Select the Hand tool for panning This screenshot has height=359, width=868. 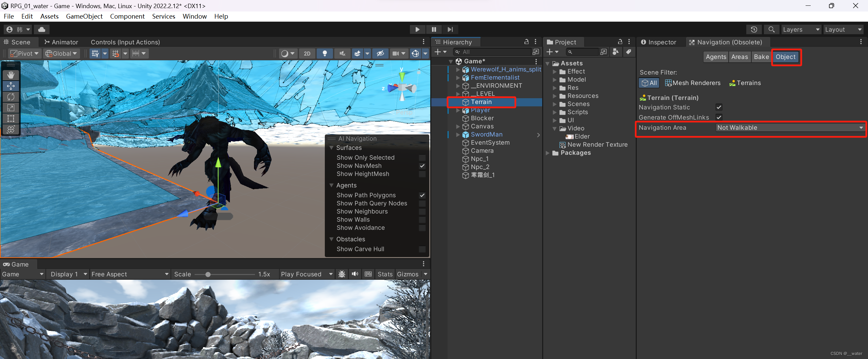11,75
